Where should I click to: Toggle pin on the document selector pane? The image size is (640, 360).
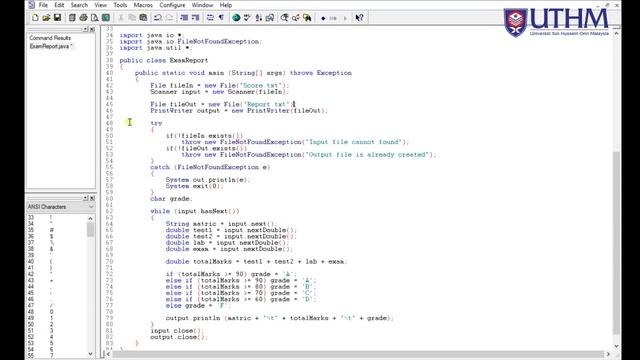click(x=85, y=29)
